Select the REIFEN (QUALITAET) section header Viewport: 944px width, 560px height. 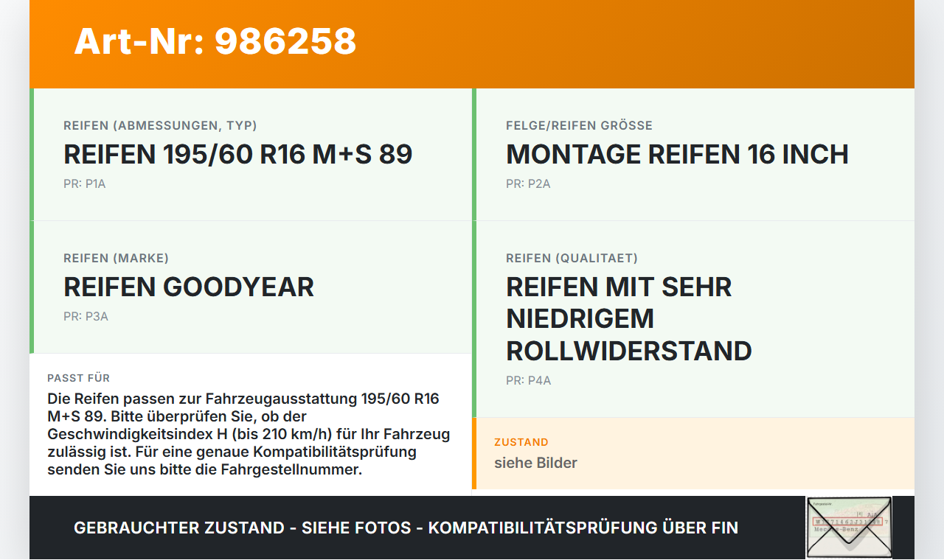click(x=572, y=258)
